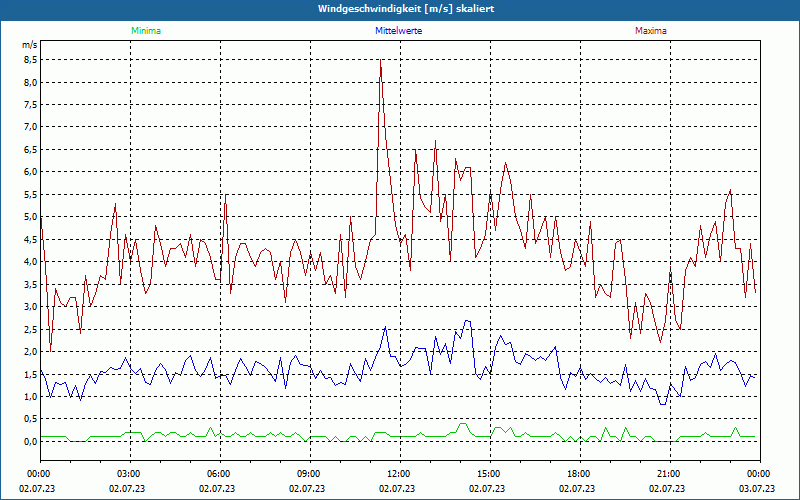
Task: Click the 7,0 y-axis tick label
Action: click(30, 127)
